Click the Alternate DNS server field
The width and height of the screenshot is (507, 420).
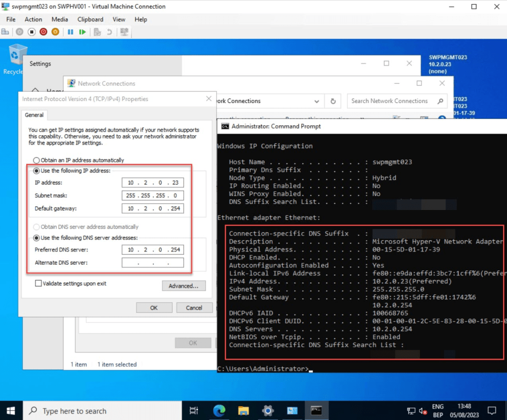[x=153, y=262]
